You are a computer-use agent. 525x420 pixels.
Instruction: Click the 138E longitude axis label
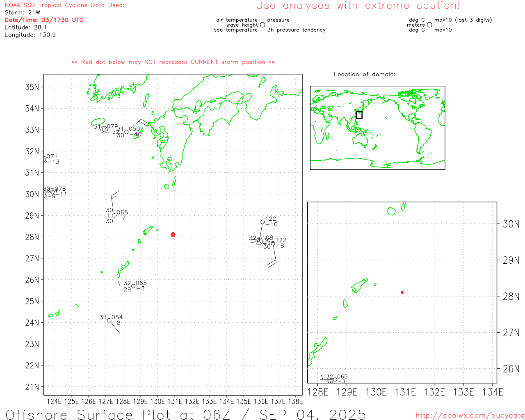295,401
